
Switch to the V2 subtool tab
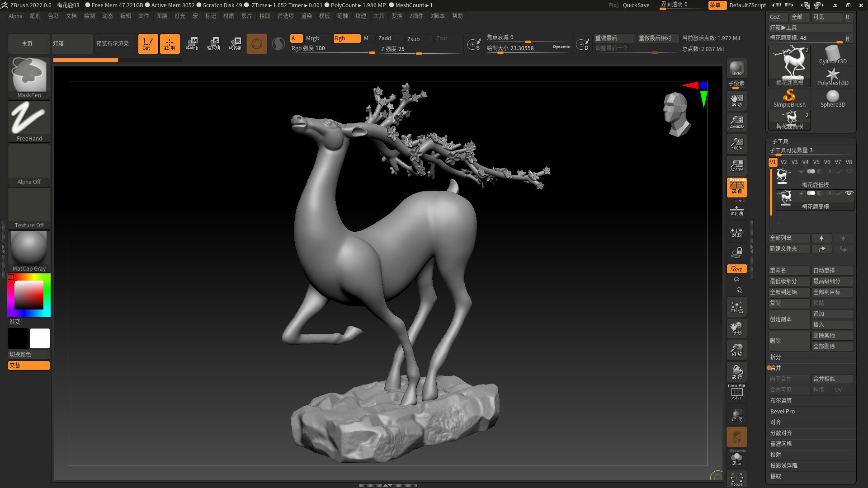[x=784, y=162]
